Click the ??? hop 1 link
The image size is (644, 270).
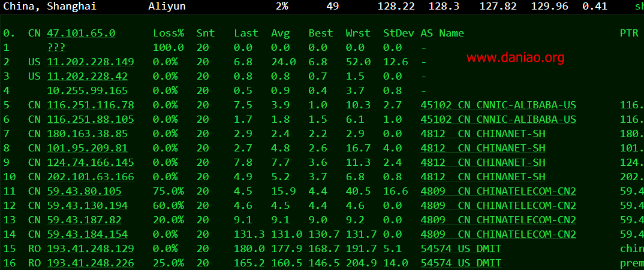click(56, 48)
